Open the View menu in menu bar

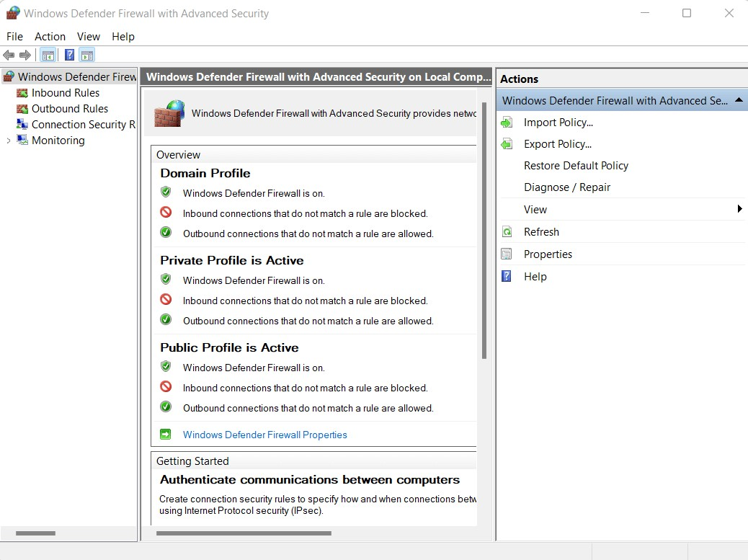click(89, 37)
